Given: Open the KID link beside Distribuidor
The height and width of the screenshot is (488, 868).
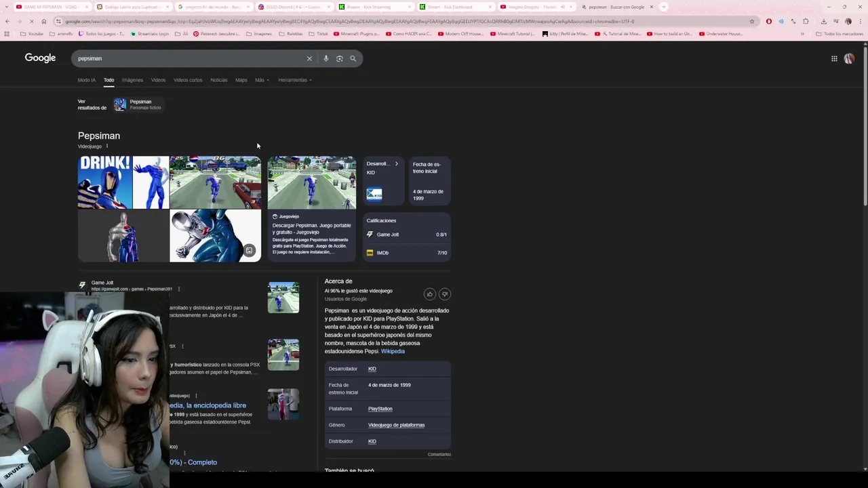Looking at the screenshot, I should coord(372,441).
